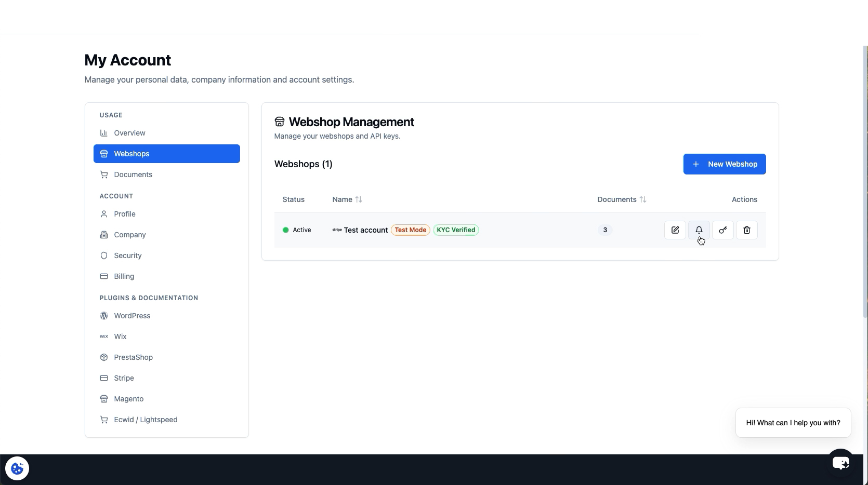Click the Actions column header
This screenshot has height=485, width=868.
coord(744,199)
